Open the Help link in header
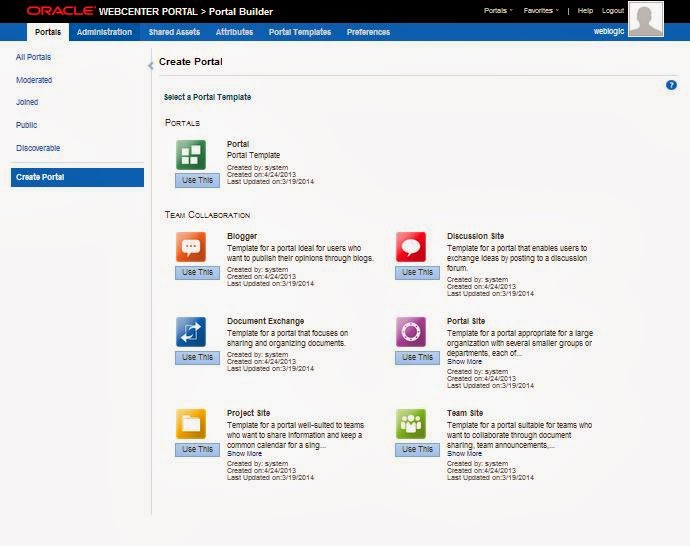The height and width of the screenshot is (546, 690). [585, 11]
